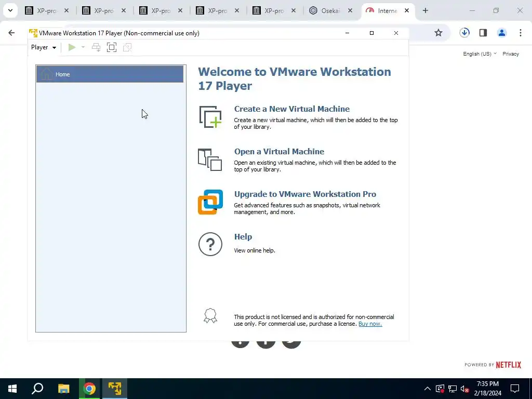This screenshot has height=399, width=532.
Task: Click the Open a Virtual Machine icon
Action: pyautogui.click(x=210, y=159)
